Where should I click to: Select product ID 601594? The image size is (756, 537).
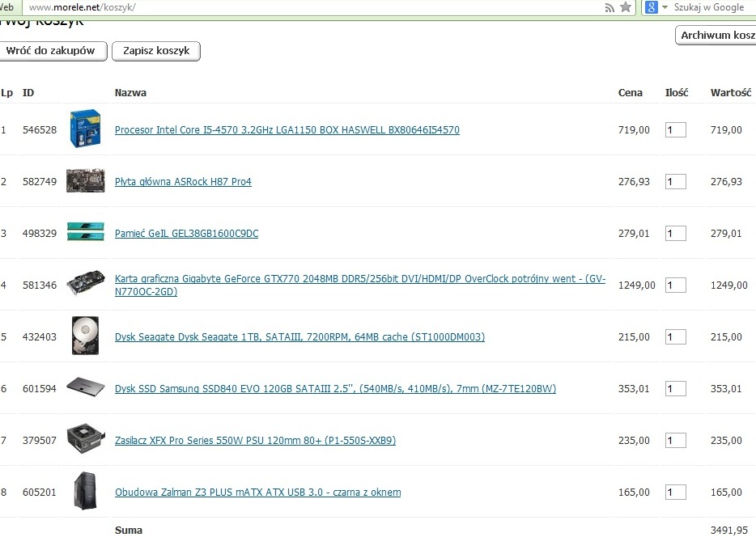[x=40, y=389]
